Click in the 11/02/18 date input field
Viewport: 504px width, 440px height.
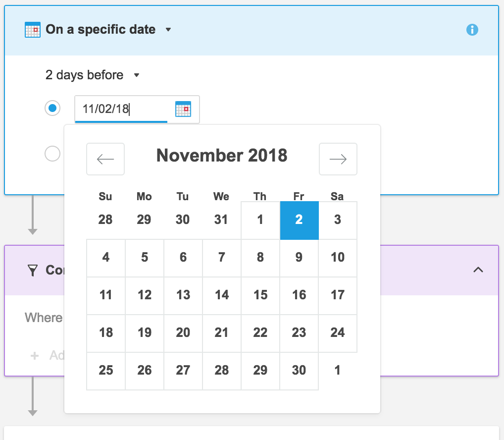121,109
